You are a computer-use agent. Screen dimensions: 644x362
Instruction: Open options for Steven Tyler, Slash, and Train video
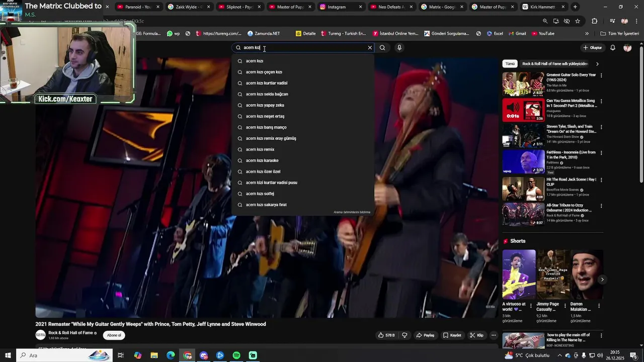click(x=601, y=127)
